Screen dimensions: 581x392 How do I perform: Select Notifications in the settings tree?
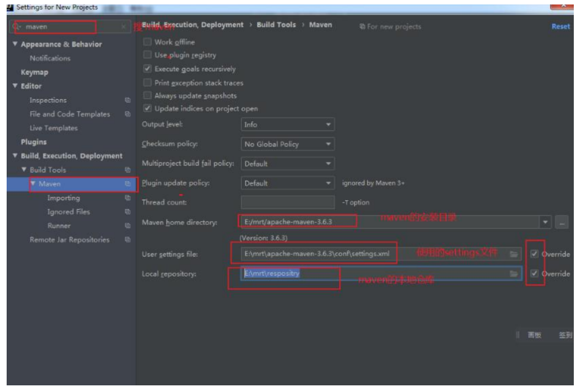click(x=50, y=58)
